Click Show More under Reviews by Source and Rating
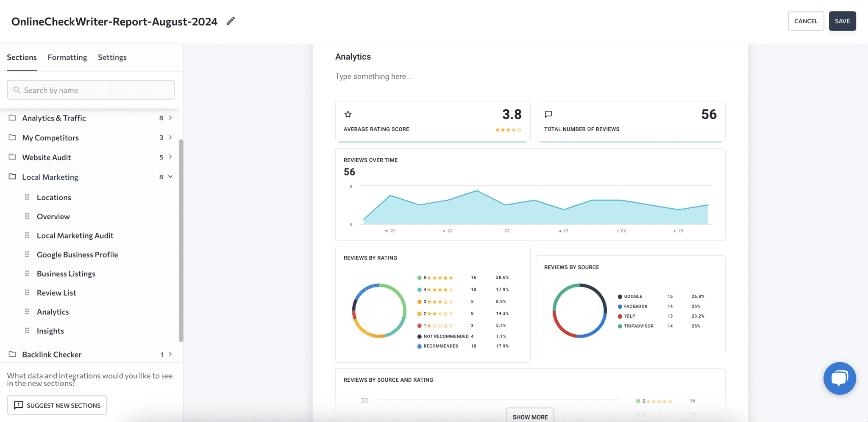 pos(530,416)
